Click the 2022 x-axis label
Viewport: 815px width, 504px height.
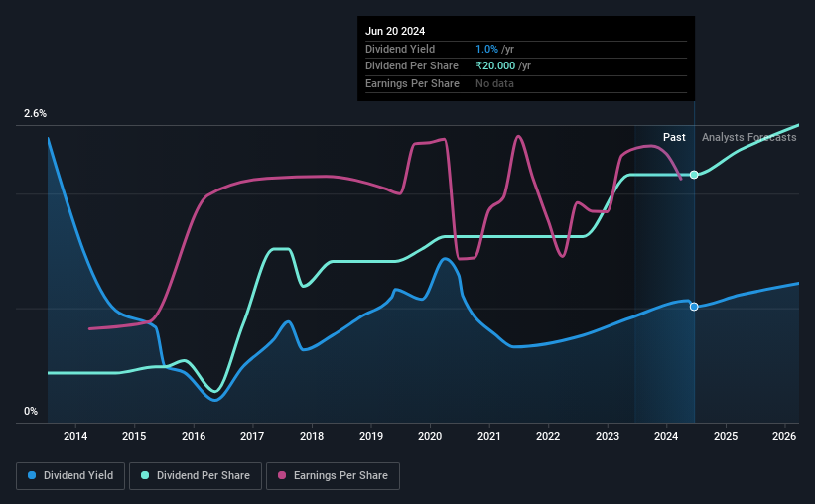click(548, 436)
